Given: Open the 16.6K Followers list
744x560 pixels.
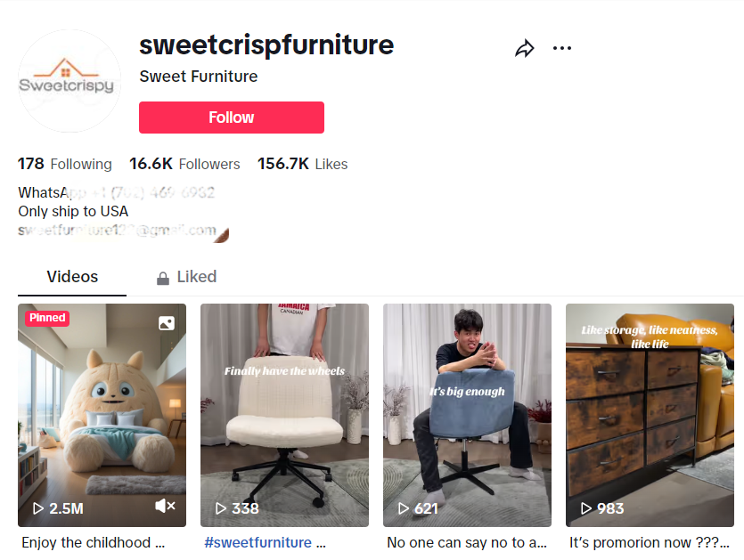Looking at the screenshot, I should pyautogui.click(x=184, y=164).
